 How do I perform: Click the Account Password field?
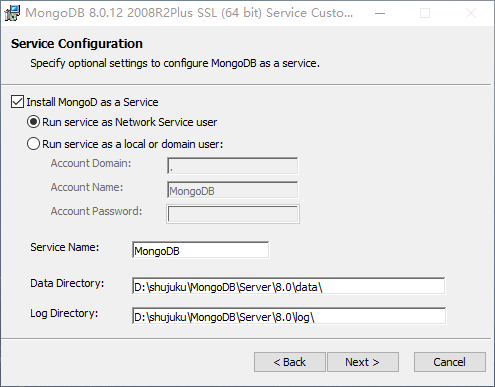233,214
